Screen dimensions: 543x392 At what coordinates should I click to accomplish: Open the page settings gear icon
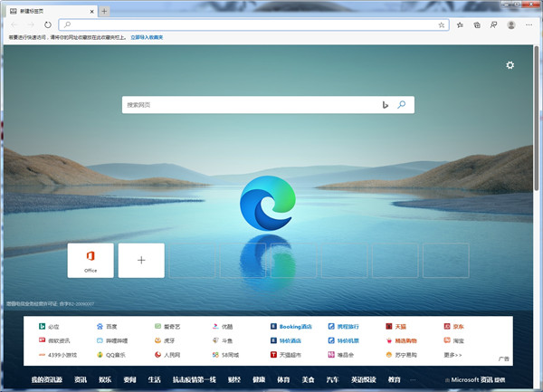tap(510, 65)
